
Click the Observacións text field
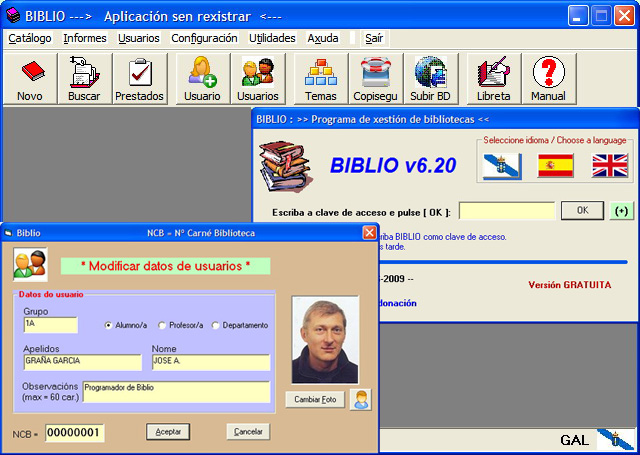coord(175,391)
